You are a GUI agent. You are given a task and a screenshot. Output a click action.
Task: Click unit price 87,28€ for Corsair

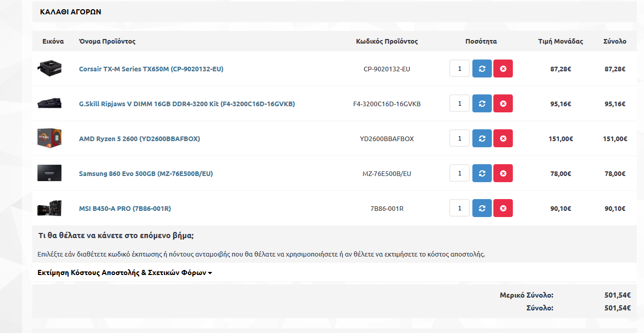tap(561, 69)
